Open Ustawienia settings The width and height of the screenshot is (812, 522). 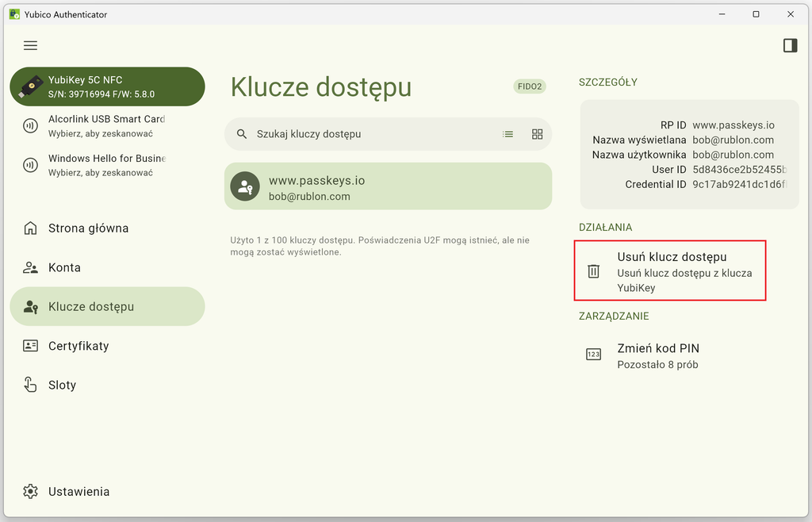(107, 491)
